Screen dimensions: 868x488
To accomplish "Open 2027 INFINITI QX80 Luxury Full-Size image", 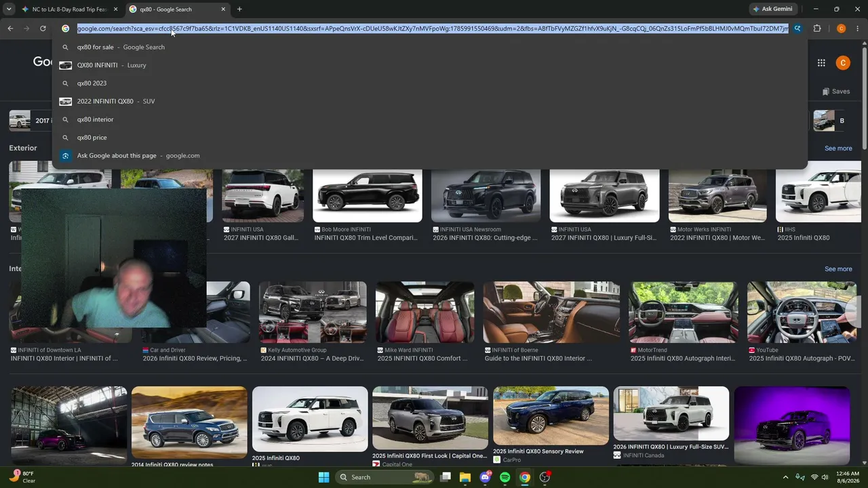I will (604, 196).
